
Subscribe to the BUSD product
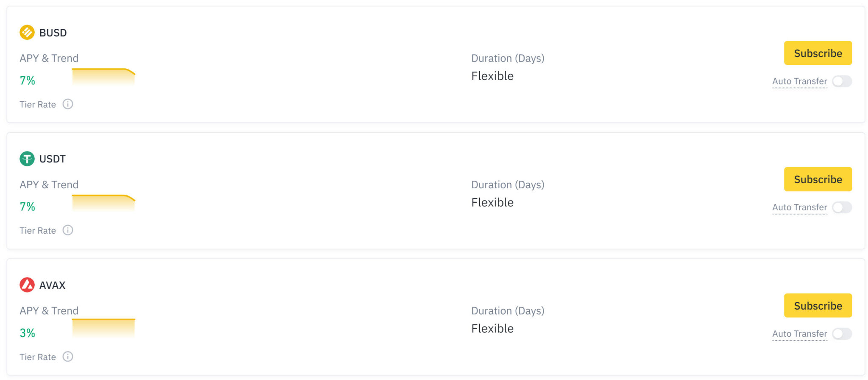point(818,53)
